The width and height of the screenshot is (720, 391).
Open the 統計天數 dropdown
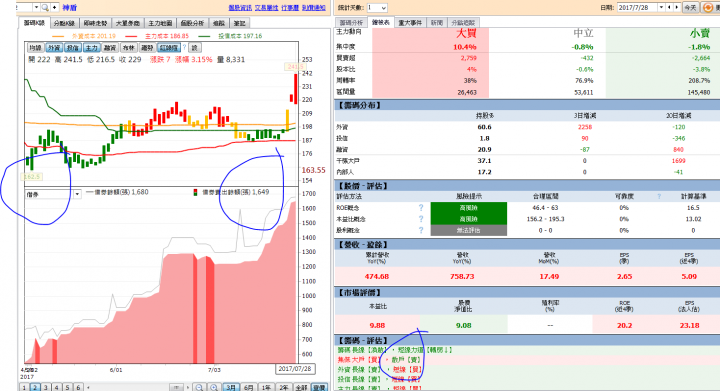pyautogui.click(x=377, y=8)
